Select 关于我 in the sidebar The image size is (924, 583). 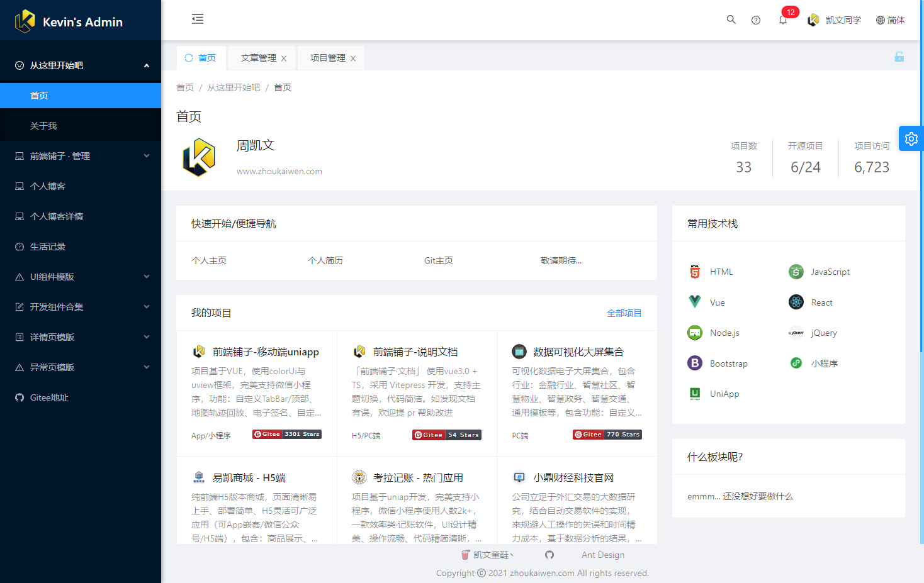[x=43, y=126]
